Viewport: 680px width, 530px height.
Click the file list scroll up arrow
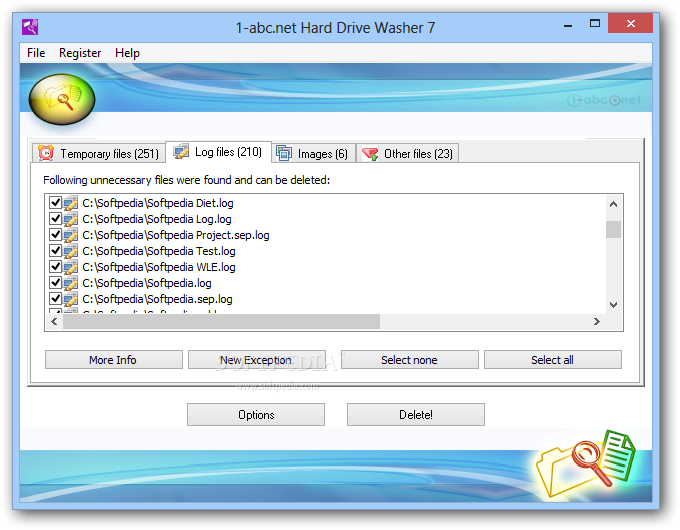tap(613, 204)
